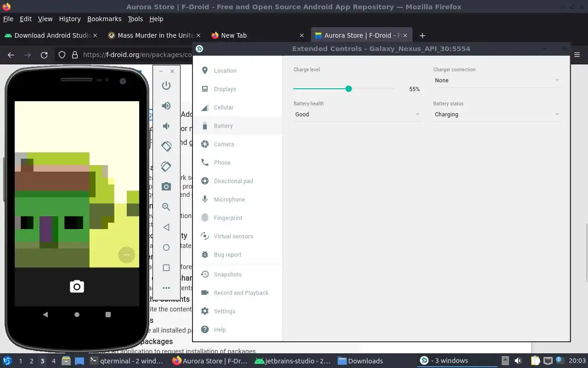Open the jetbrains-studio taskbar entry
This screenshot has height=368, width=588.
(x=293, y=361)
